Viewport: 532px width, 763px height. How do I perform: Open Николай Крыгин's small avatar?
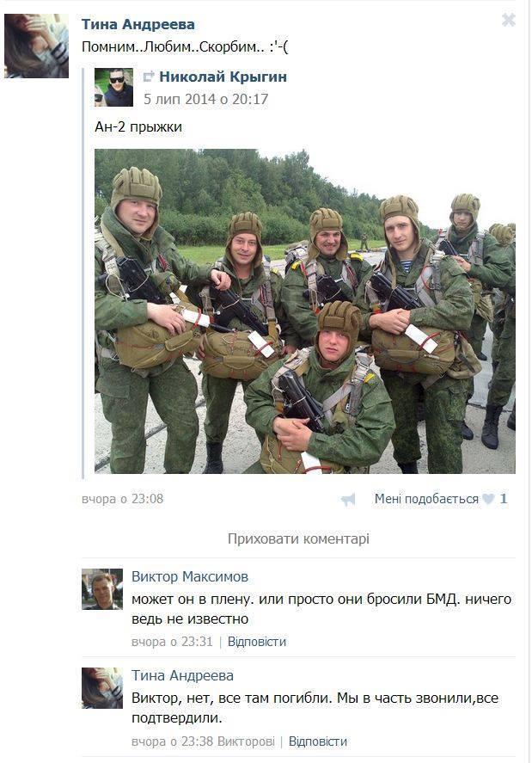[x=113, y=88]
